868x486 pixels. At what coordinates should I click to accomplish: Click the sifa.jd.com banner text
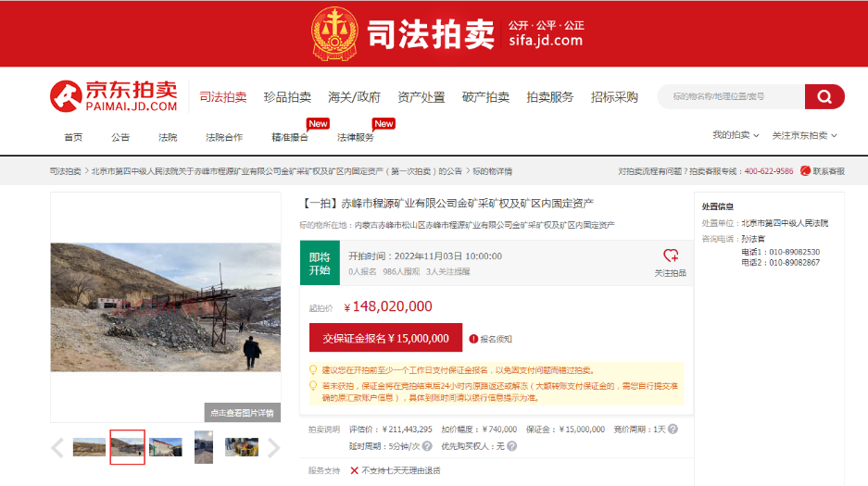[546, 41]
